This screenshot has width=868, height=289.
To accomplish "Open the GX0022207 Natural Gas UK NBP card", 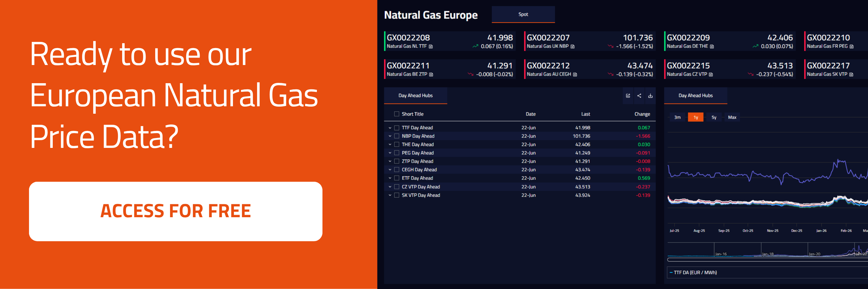I will click(x=590, y=41).
